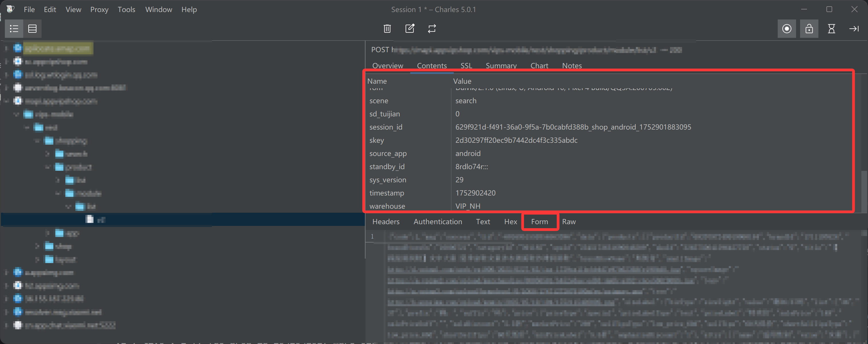Switch to Sequence view icon

pyautogui.click(x=32, y=29)
